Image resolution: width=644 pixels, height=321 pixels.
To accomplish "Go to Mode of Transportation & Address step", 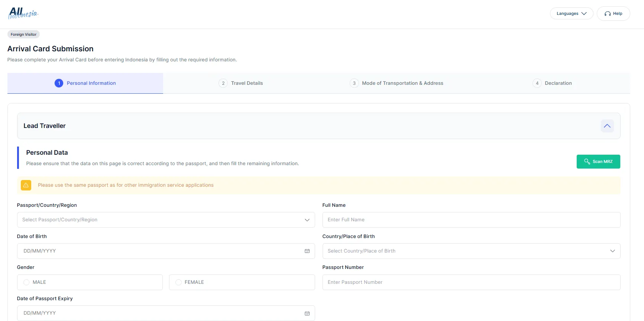I will (397, 83).
